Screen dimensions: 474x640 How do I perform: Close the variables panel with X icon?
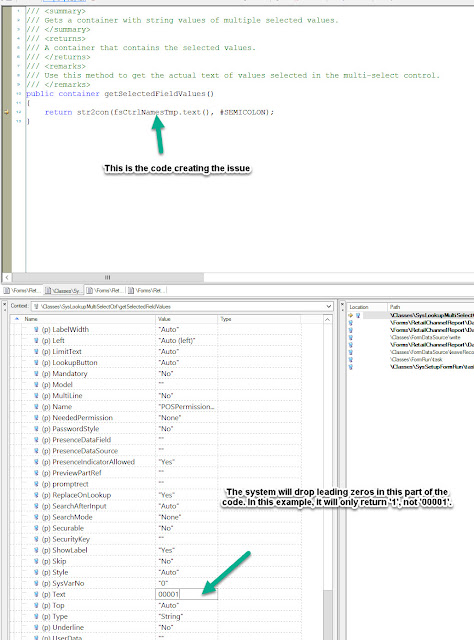(5, 305)
